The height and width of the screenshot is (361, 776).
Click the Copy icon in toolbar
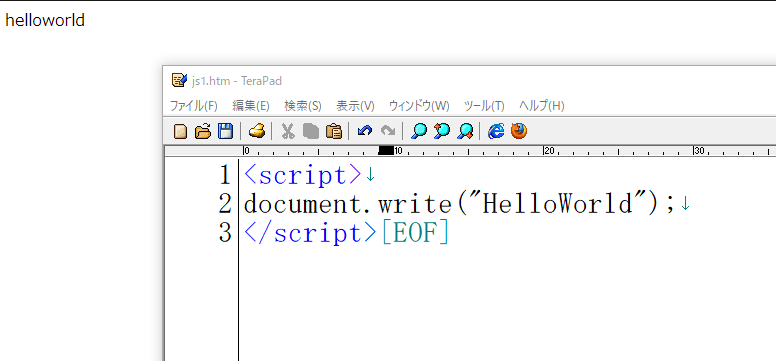tap(311, 131)
